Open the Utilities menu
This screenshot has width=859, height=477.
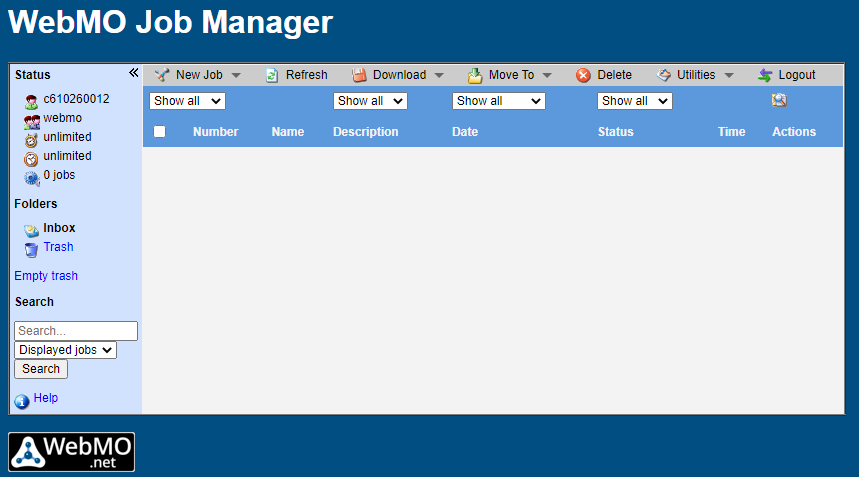(x=696, y=75)
